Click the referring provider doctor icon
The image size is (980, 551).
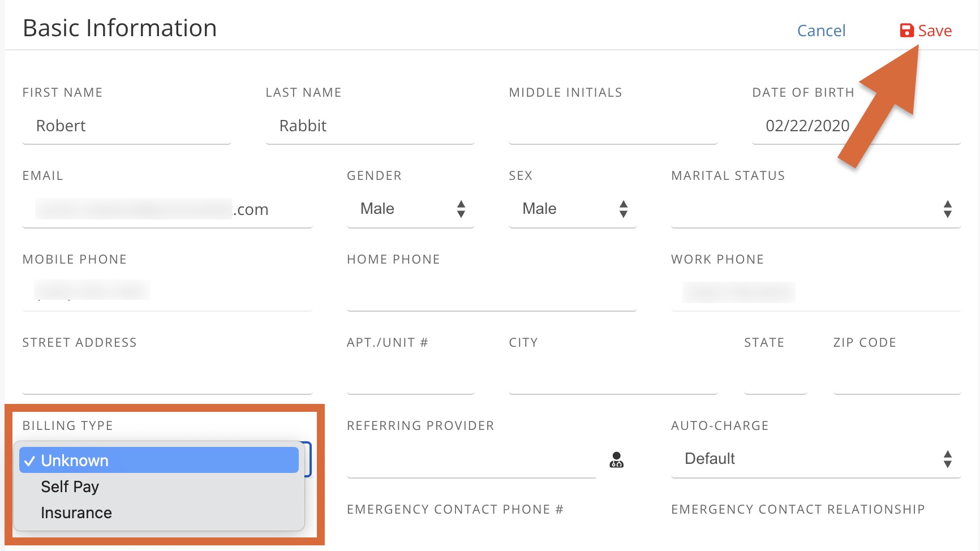(616, 459)
